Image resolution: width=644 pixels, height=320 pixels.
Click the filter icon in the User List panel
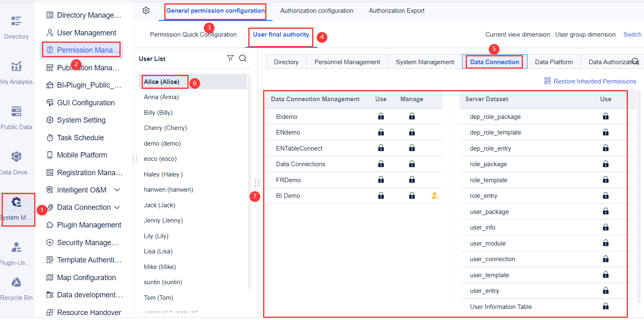point(230,58)
